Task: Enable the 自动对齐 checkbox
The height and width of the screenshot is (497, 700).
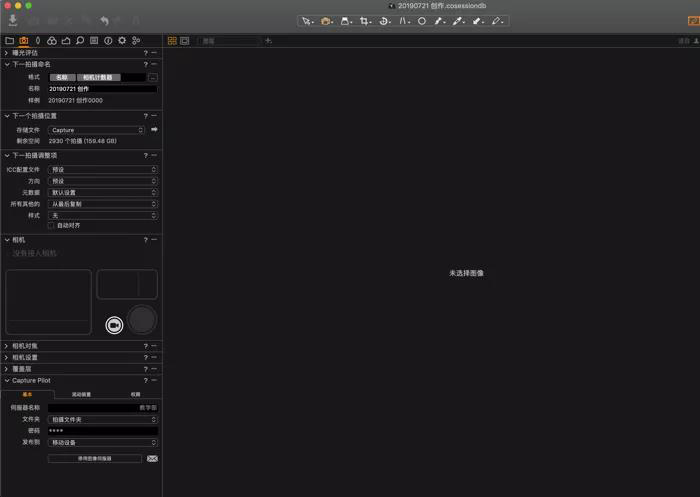Action: pyautogui.click(x=52, y=225)
